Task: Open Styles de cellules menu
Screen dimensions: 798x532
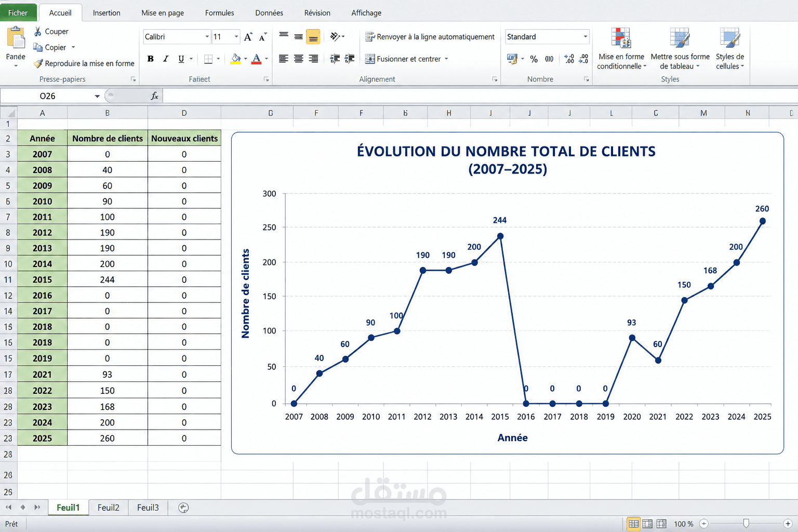Action: pyautogui.click(x=730, y=49)
